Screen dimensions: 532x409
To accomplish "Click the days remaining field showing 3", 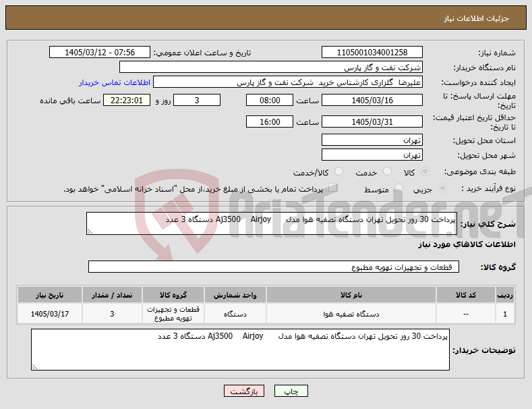I will [197, 100].
